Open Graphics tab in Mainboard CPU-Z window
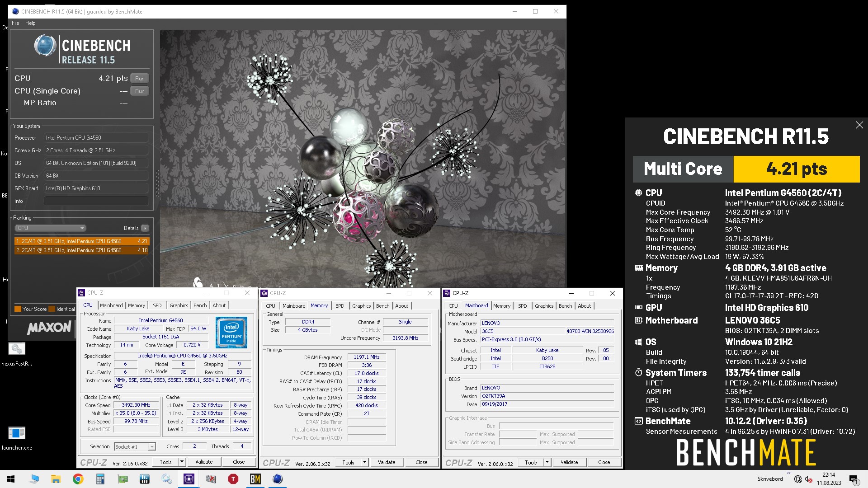The width and height of the screenshot is (868, 488). [x=544, y=306]
